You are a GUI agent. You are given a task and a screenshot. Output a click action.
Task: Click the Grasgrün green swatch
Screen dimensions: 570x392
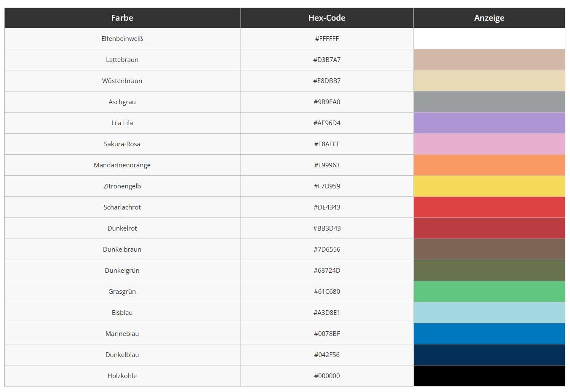(x=489, y=291)
